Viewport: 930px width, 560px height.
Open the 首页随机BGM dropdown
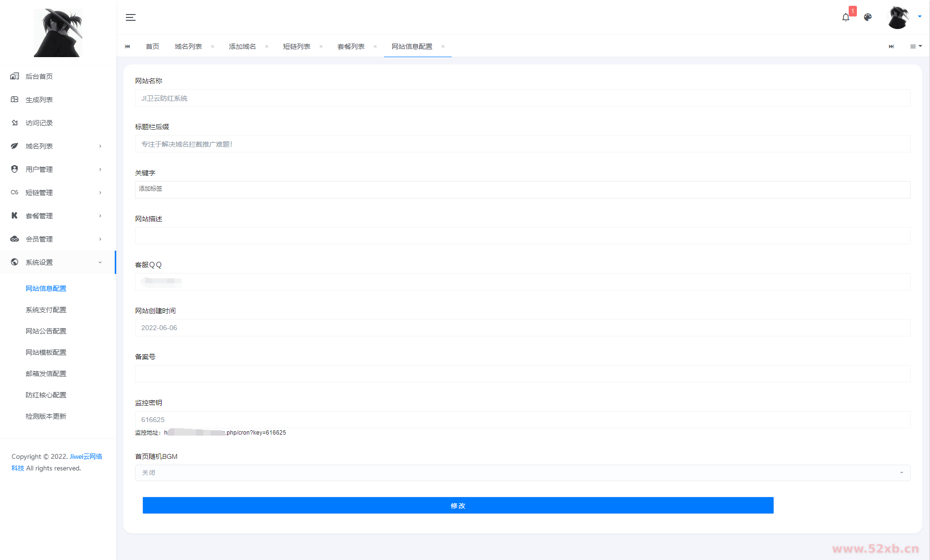tap(522, 473)
